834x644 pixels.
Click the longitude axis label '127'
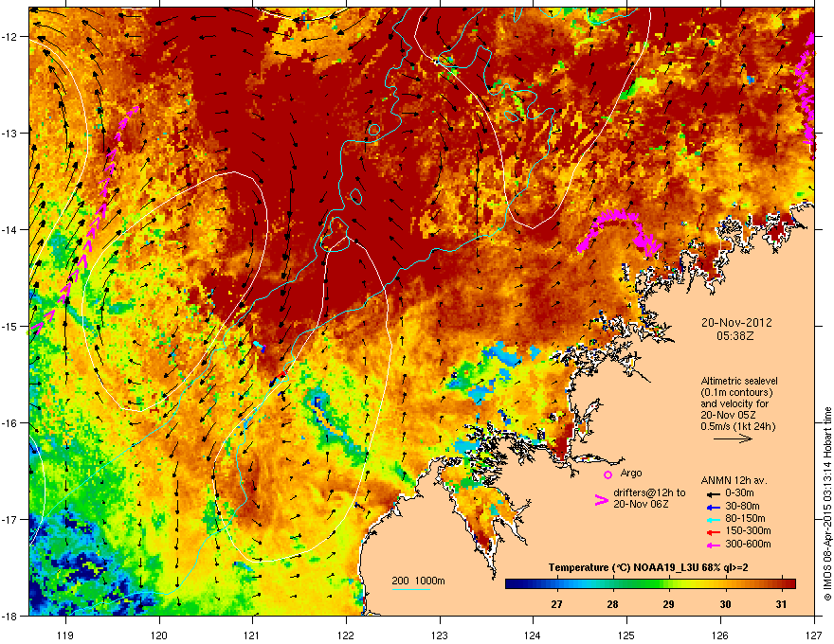pos(814,635)
